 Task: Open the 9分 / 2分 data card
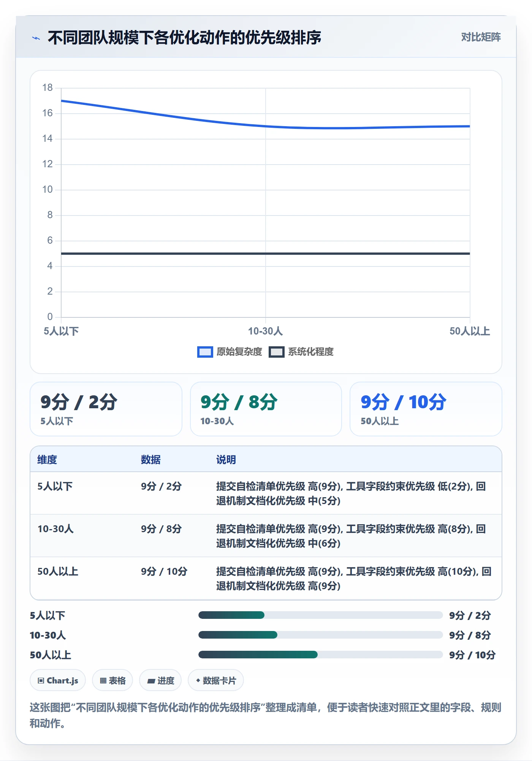(x=106, y=409)
